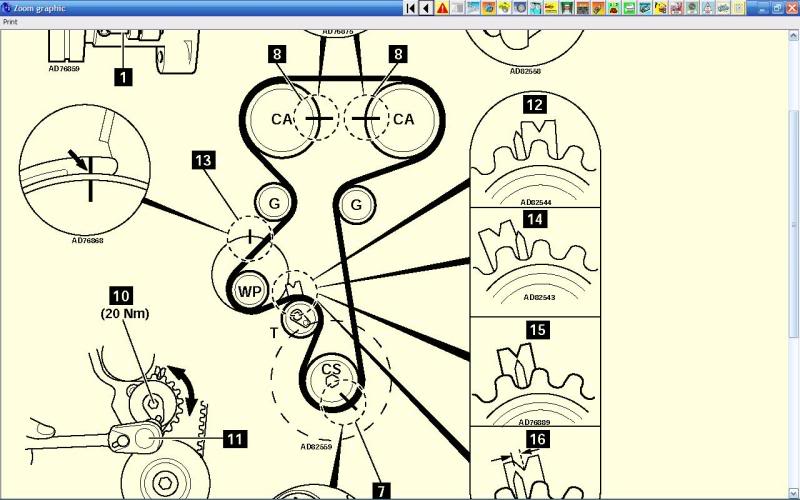Jump to first graphic with the bar-arrow button
This screenshot has height=500, width=800.
410,8
